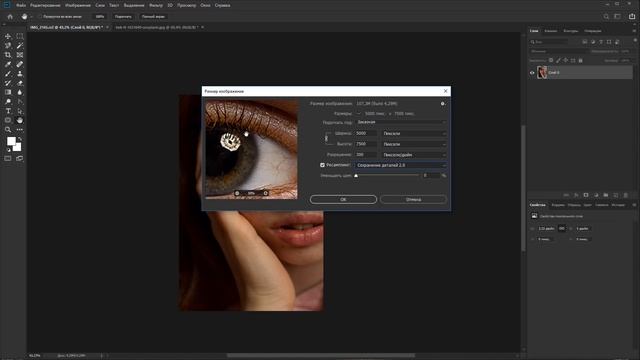Image resolution: width=640 pixels, height=360 pixels.
Task: Select the Rectangular Marquee tool
Action: click(x=20, y=36)
